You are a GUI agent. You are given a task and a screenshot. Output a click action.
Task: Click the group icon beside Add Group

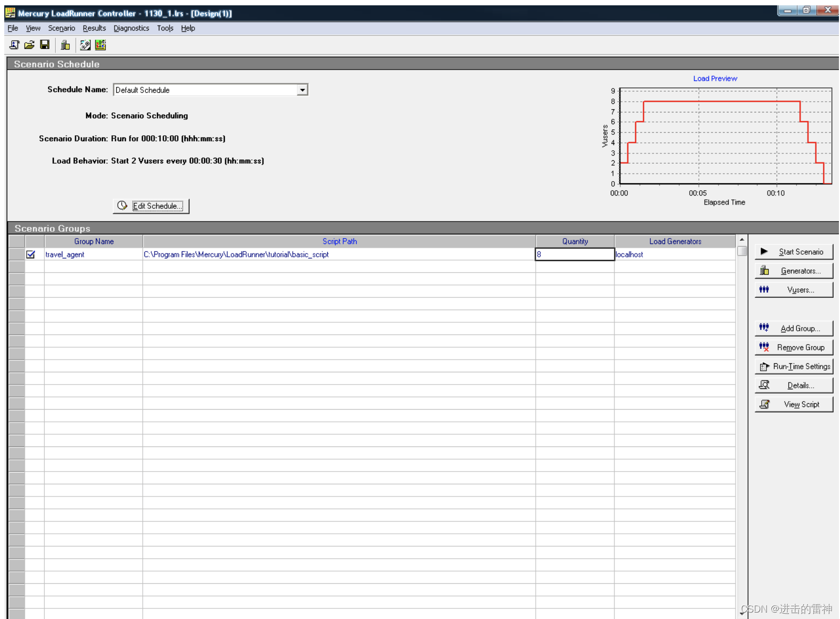pos(764,328)
